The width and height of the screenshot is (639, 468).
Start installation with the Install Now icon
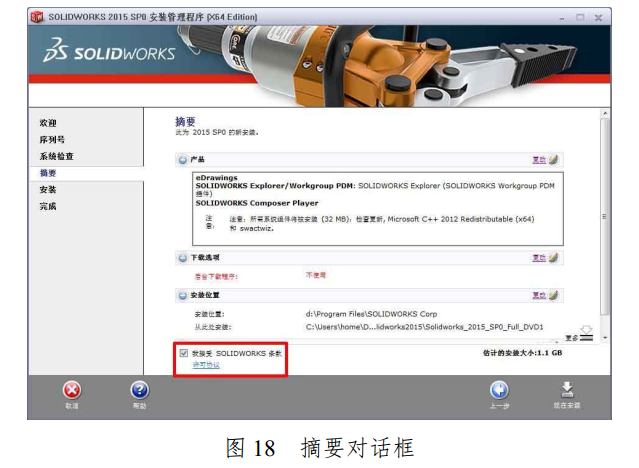[567, 390]
